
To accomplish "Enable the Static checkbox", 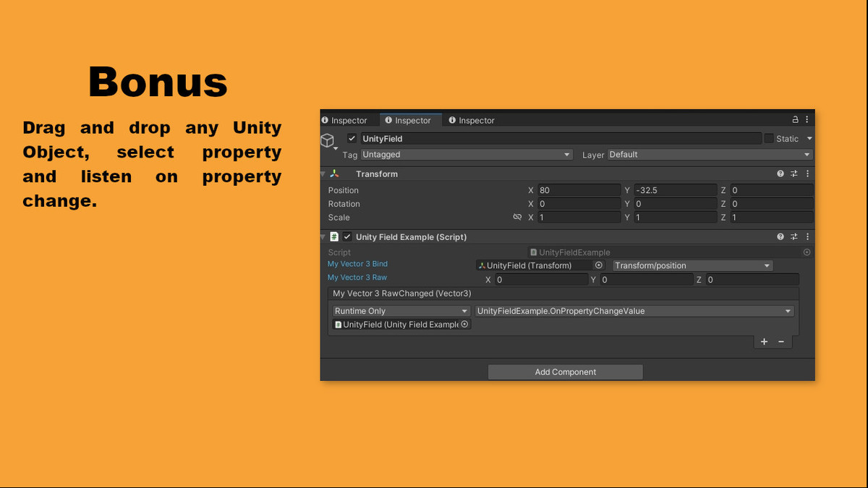I will click(769, 138).
